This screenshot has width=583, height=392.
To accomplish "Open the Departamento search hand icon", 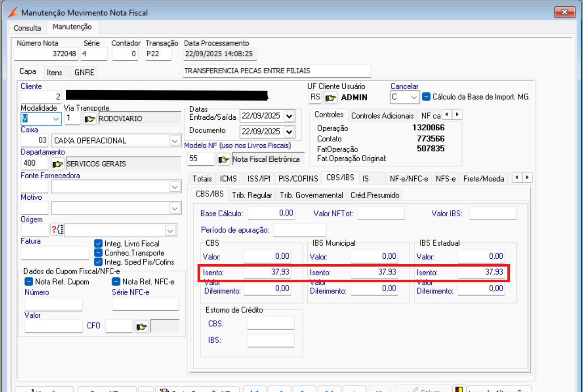I will coord(58,164).
